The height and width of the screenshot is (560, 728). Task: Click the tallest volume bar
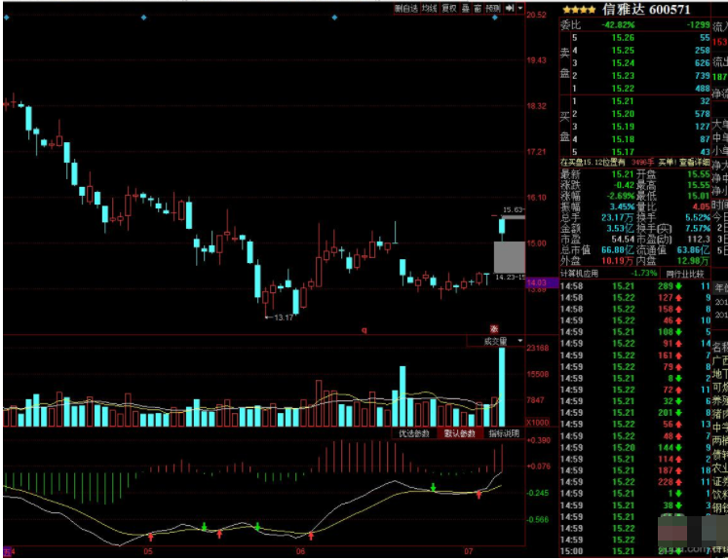pyautogui.click(x=502, y=387)
